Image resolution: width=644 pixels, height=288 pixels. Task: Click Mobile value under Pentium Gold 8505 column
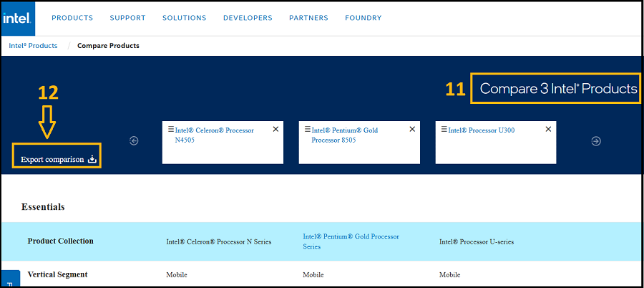click(x=313, y=275)
